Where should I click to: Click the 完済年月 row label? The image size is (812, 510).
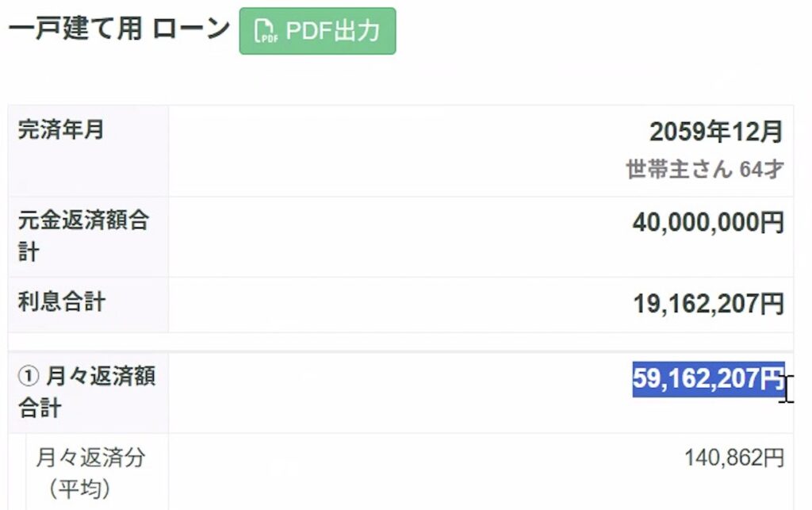[x=60, y=130]
